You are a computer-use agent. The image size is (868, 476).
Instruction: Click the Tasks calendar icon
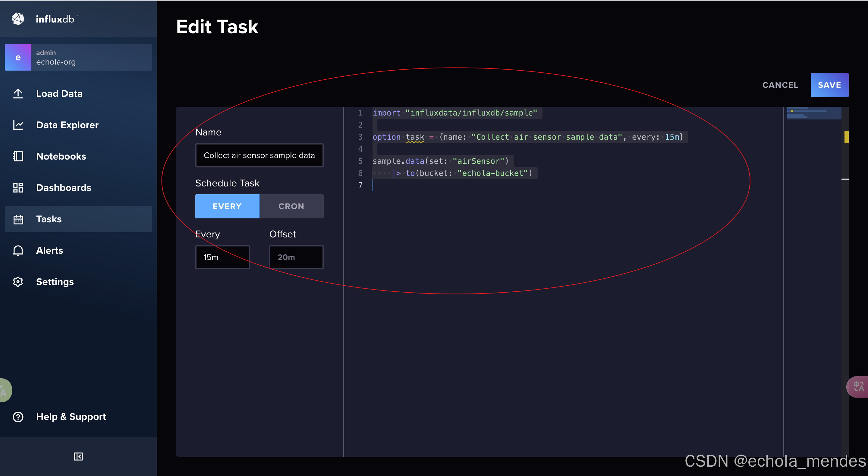[x=18, y=219]
